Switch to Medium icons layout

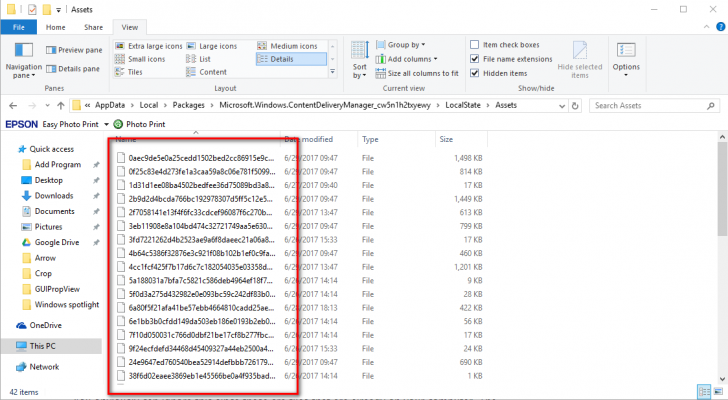click(287, 46)
